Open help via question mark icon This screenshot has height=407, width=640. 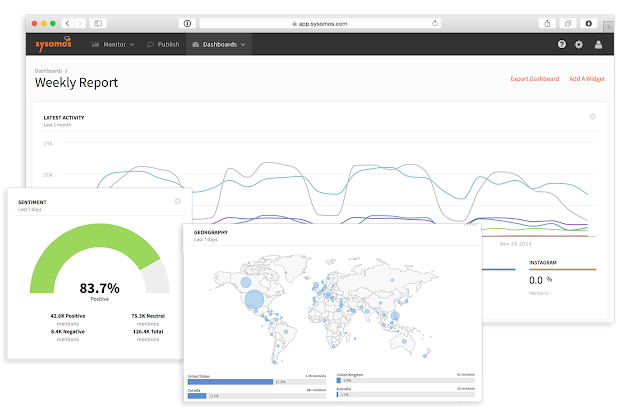point(562,44)
